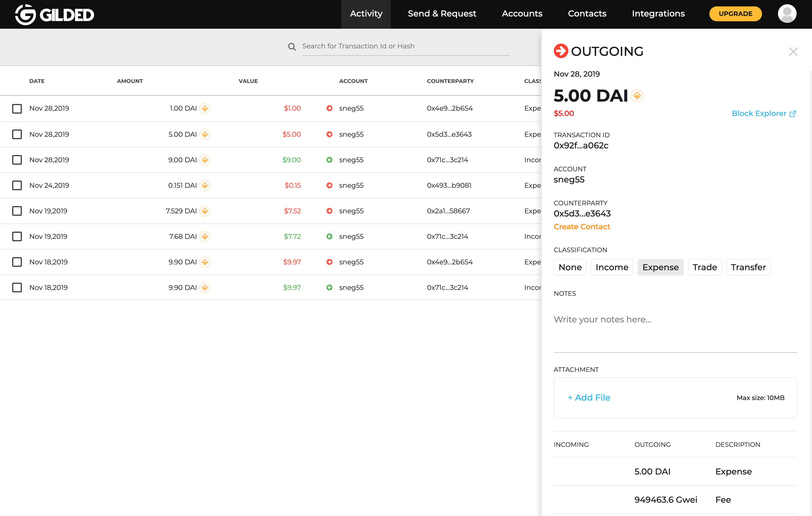Click the red outgoing arrow in panel header
The height and width of the screenshot is (516, 812).
[x=561, y=51]
